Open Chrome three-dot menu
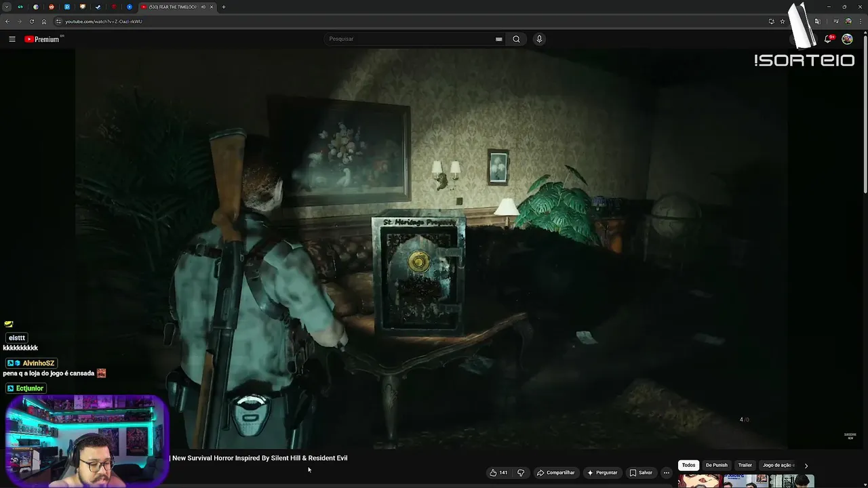Screen dimensions: 868x488 860,21
